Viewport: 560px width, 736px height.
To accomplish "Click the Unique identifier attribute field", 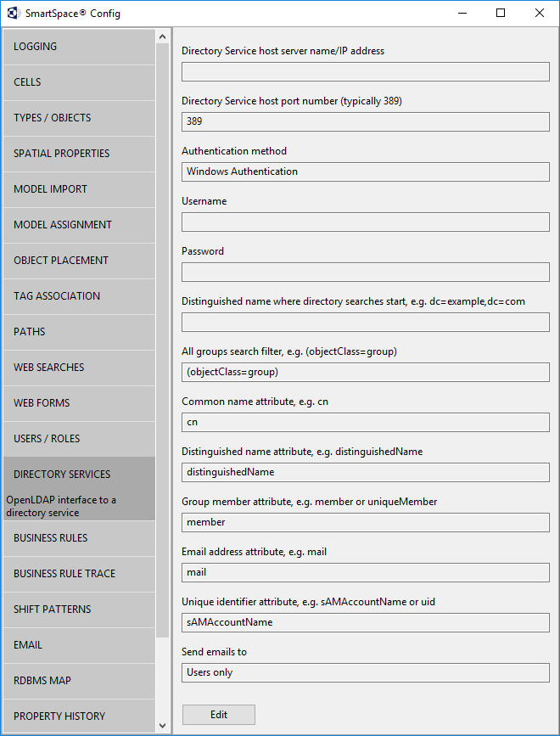I will [x=366, y=623].
